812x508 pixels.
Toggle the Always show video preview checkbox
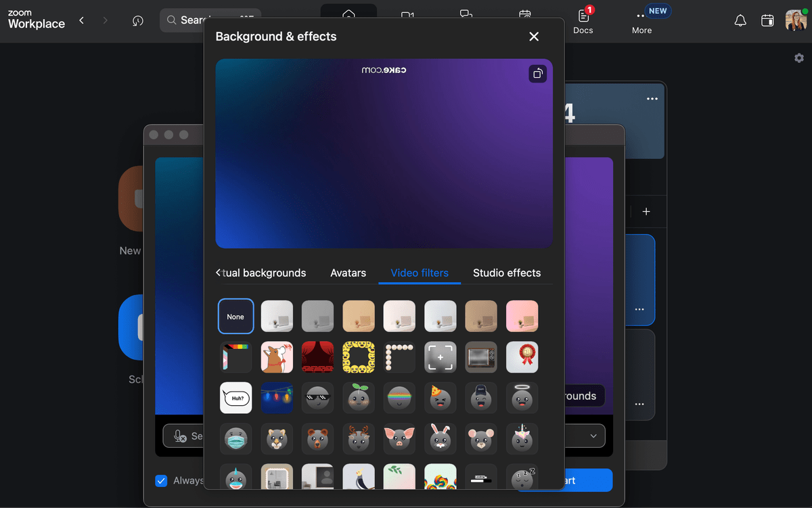coord(161,480)
